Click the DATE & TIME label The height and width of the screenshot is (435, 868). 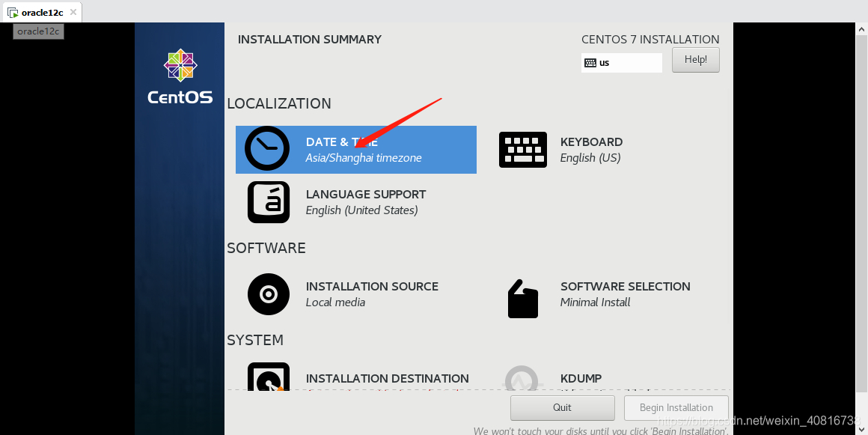(x=341, y=142)
